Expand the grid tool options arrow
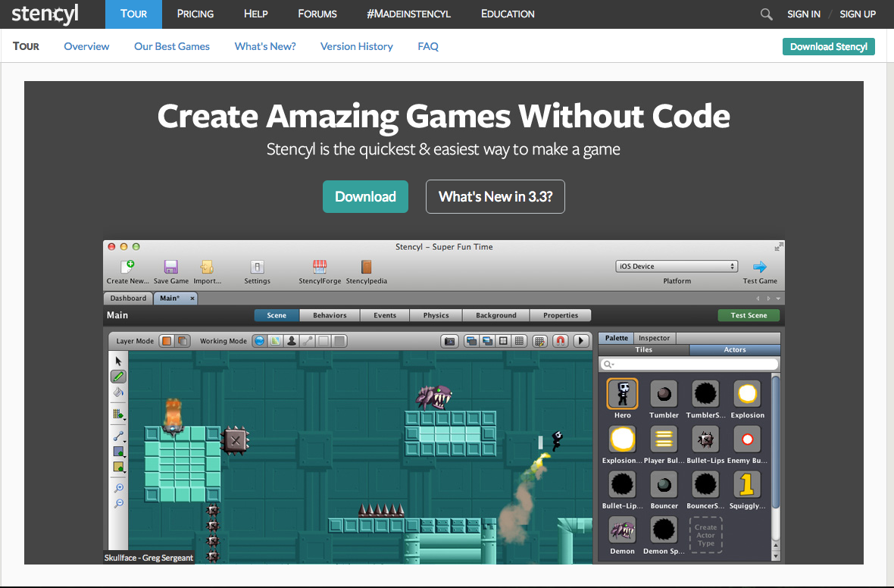894x588 pixels. click(124, 418)
